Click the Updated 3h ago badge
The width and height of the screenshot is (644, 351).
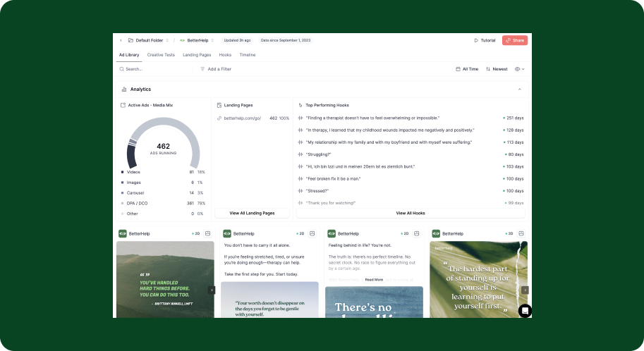pos(237,40)
